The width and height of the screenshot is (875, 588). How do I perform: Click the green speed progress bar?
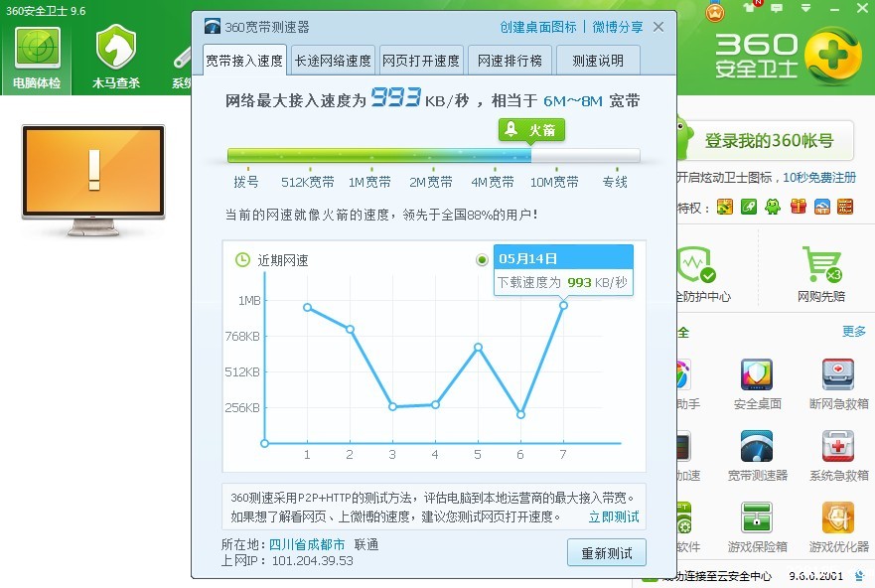tap(378, 155)
